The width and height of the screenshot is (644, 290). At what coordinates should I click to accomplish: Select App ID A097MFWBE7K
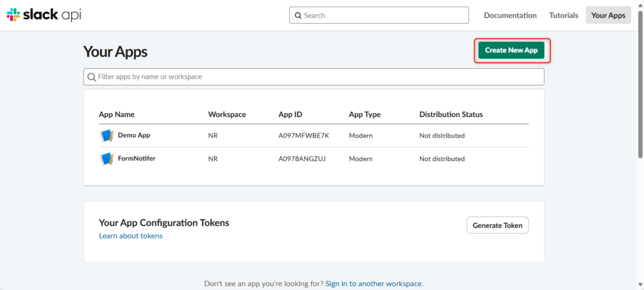(304, 135)
